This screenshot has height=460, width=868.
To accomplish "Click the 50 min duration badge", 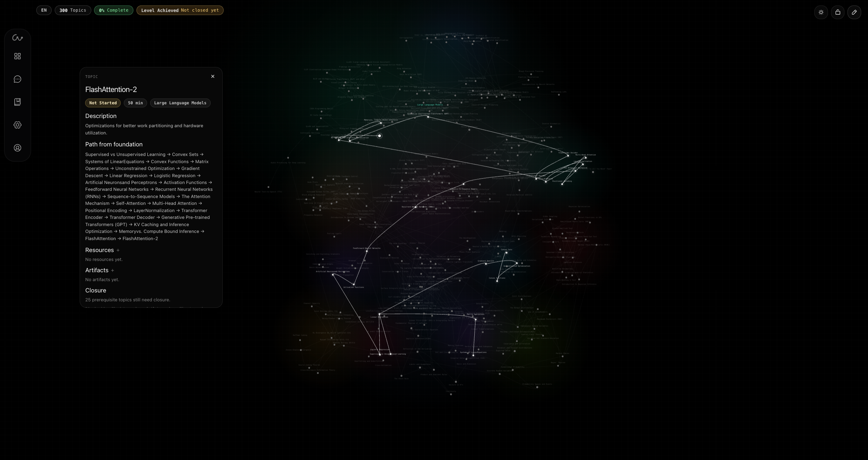I will [x=135, y=103].
